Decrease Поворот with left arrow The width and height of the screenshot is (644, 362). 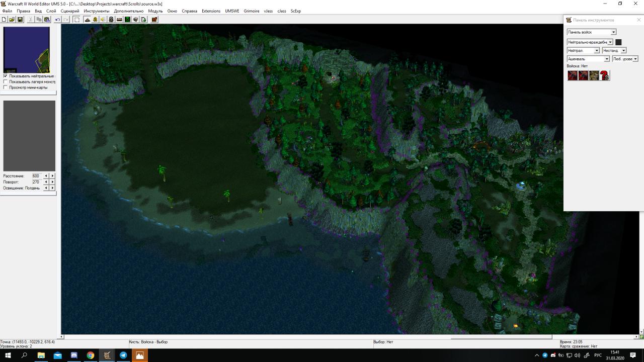[x=46, y=182]
